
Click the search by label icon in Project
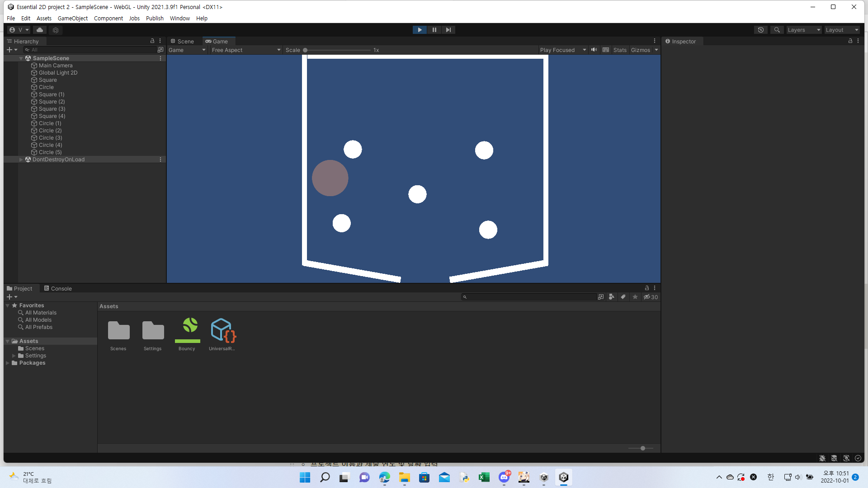pos(623,297)
